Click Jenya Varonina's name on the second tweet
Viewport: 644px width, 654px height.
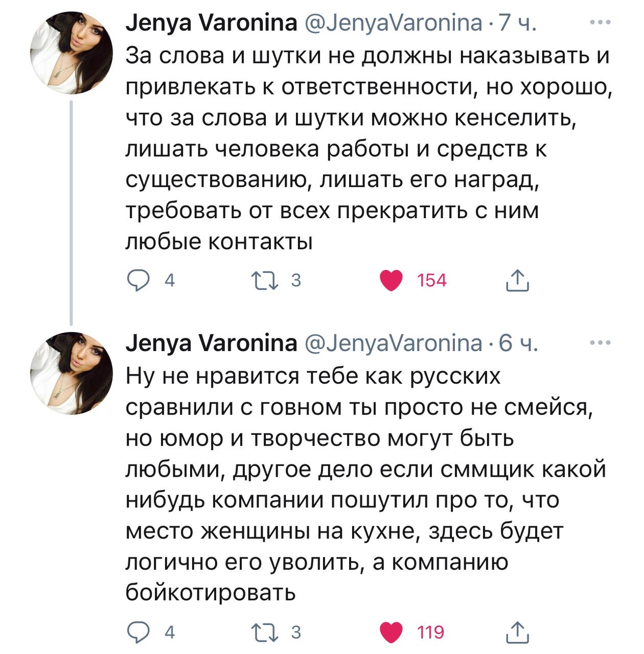pos(212,344)
